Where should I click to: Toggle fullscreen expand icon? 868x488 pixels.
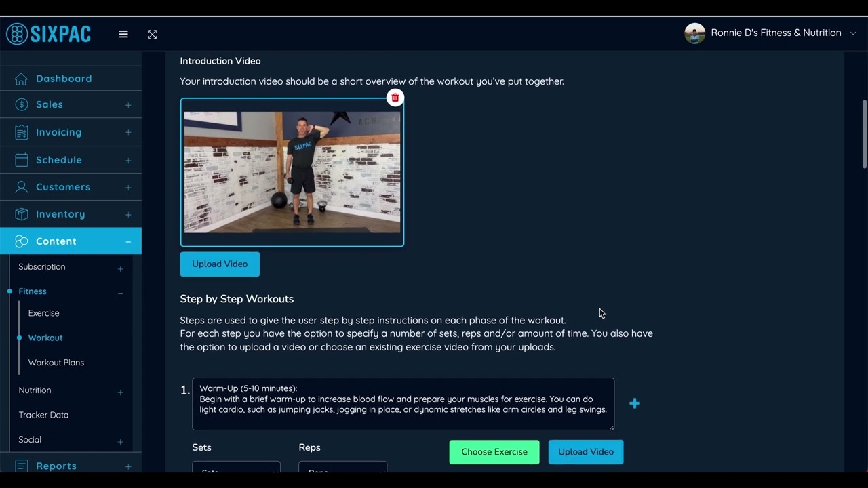pos(152,34)
